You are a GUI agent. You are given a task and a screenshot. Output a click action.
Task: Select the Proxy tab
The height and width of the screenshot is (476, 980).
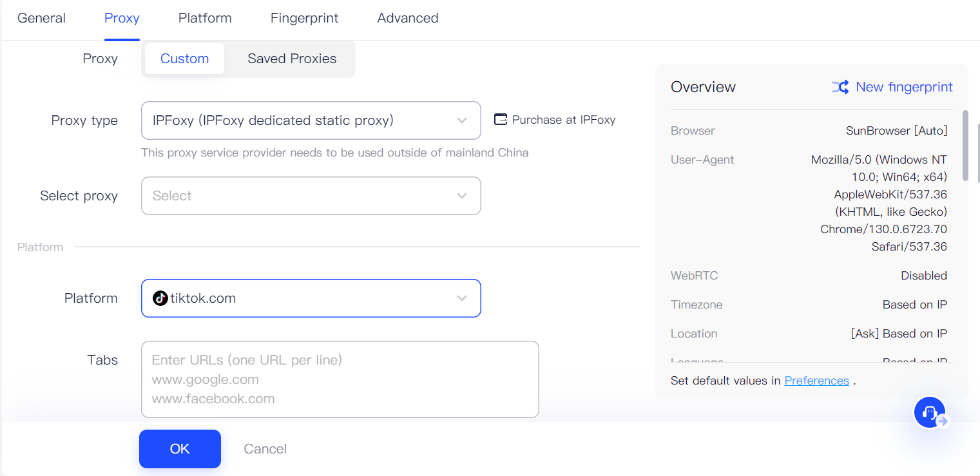[122, 18]
